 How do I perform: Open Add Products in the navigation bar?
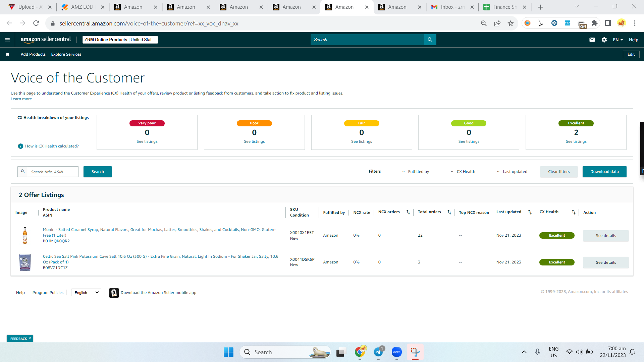(33, 54)
